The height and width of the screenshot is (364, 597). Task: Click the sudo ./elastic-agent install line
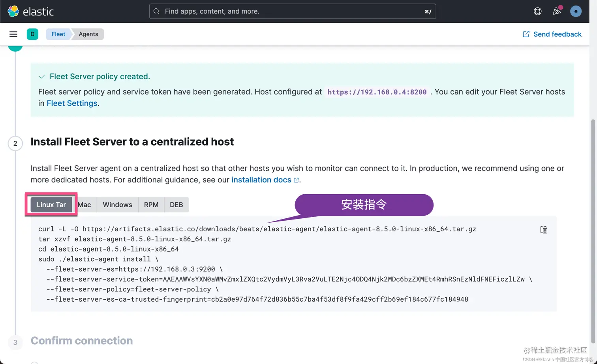point(98,259)
